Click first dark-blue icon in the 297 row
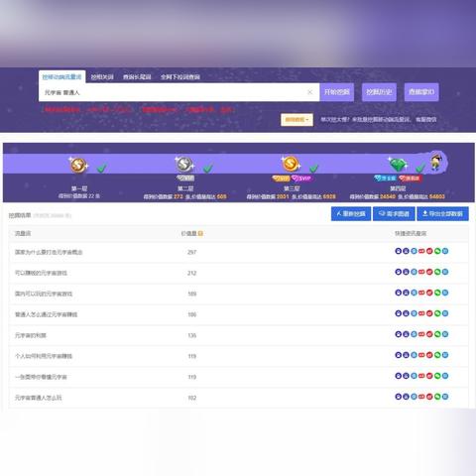 click(399, 251)
